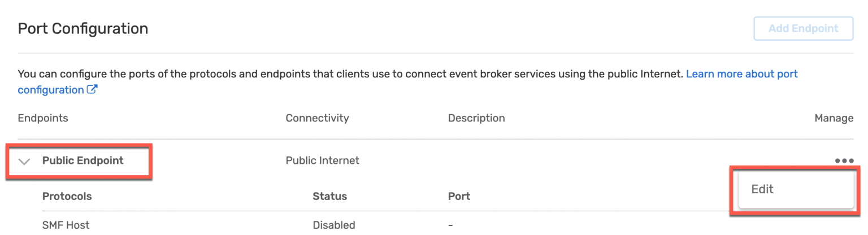868x235 pixels.
Task: Click the Port Configuration heading
Action: click(x=83, y=28)
